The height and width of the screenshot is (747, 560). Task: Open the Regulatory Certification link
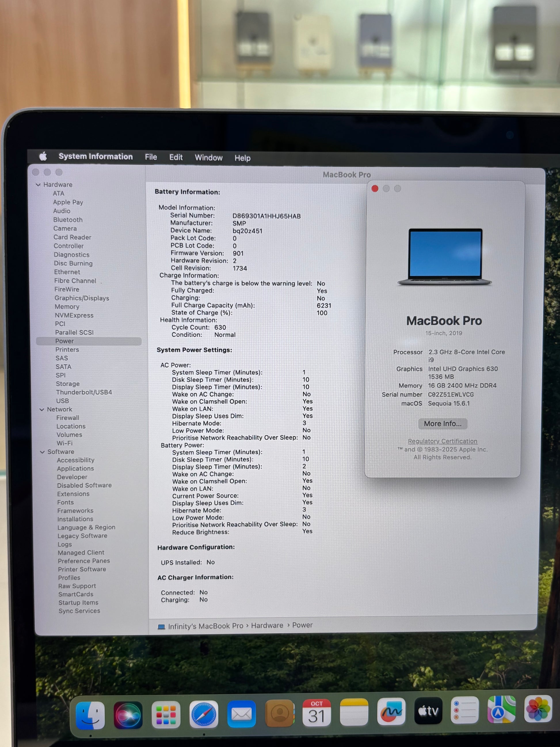pos(442,441)
